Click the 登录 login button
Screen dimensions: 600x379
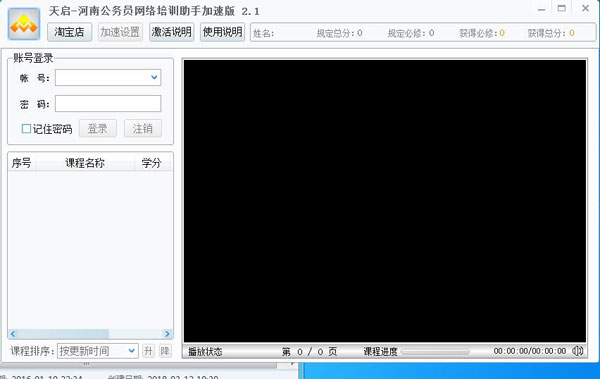[98, 128]
